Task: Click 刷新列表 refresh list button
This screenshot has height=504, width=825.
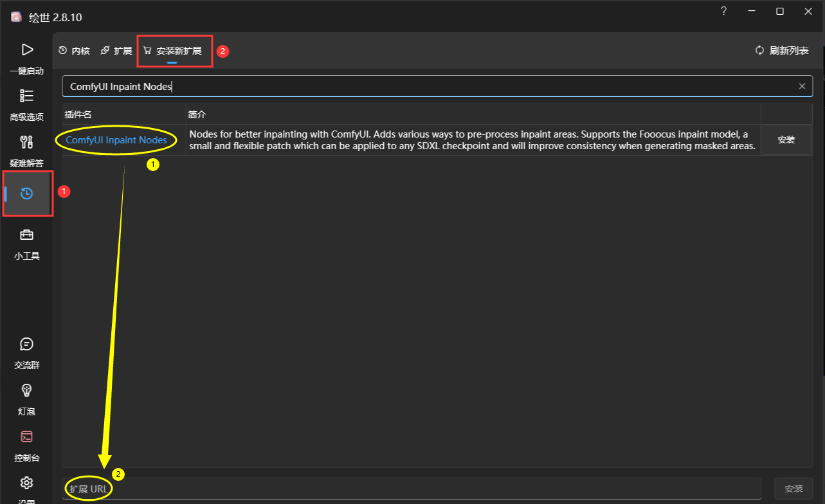Action: click(782, 51)
